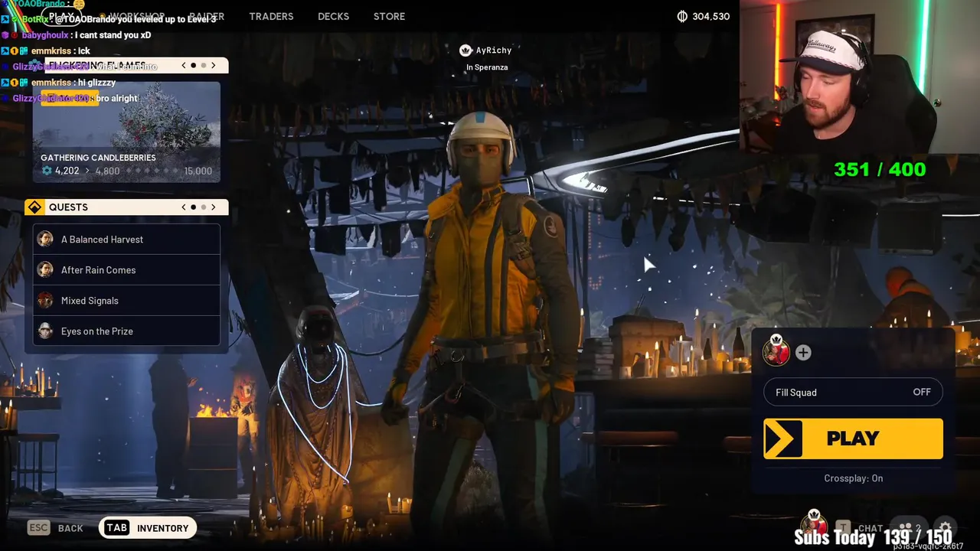Click the Gathering Candleberries progress diamonds
980x551 pixels.
[151, 171]
